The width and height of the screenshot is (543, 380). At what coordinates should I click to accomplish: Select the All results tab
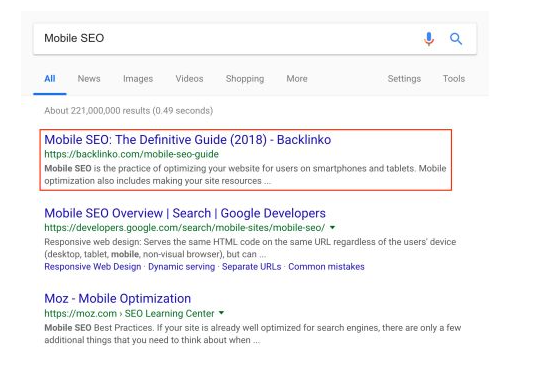click(x=50, y=79)
